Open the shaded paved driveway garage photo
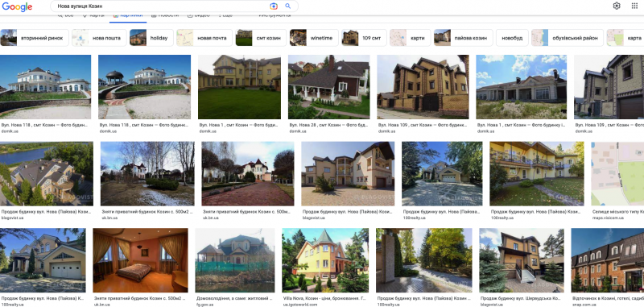 [442, 174]
